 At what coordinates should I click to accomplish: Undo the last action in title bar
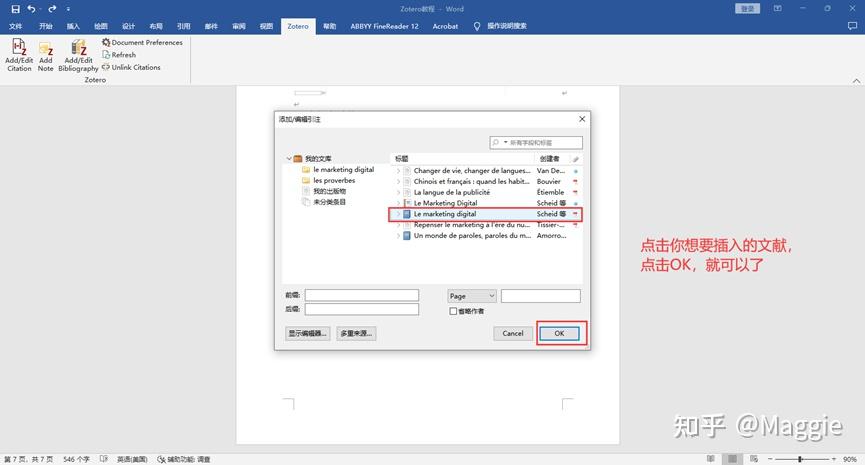(31, 9)
